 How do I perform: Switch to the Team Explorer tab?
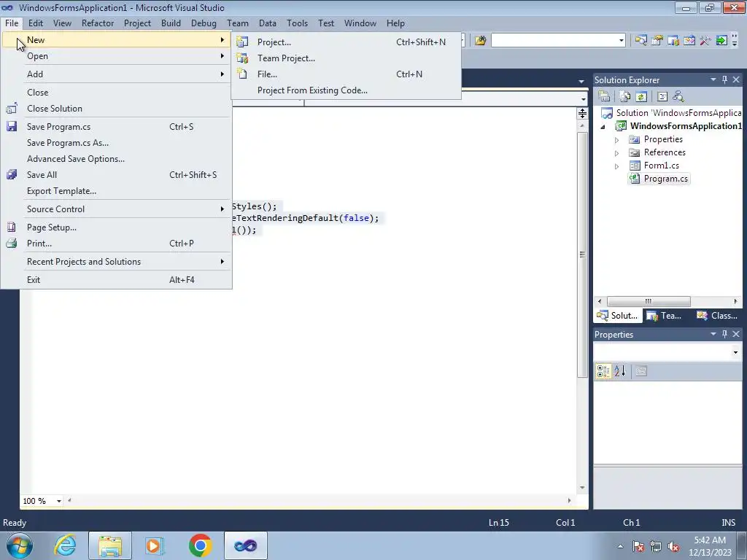(664, 316)
